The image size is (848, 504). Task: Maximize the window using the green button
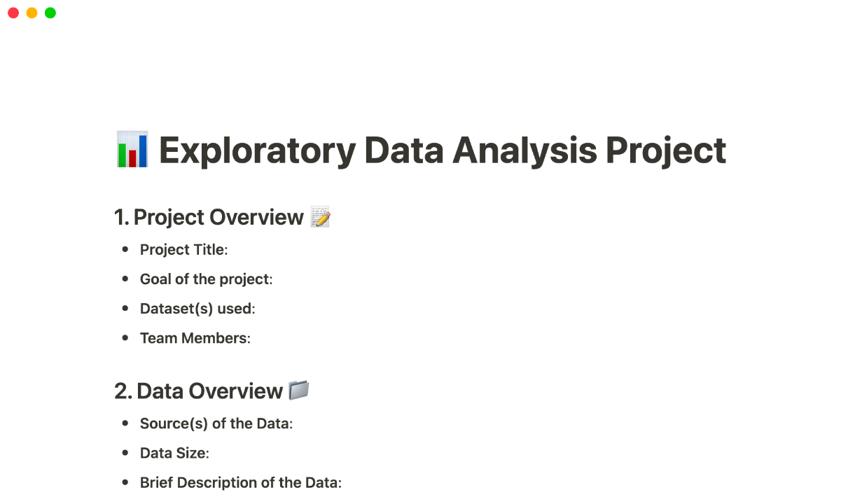pos(50,13)
